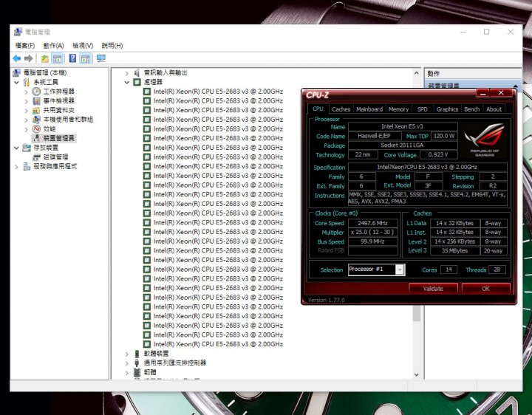Select 服務與應用程式 in the tree

tap(55, 166)
